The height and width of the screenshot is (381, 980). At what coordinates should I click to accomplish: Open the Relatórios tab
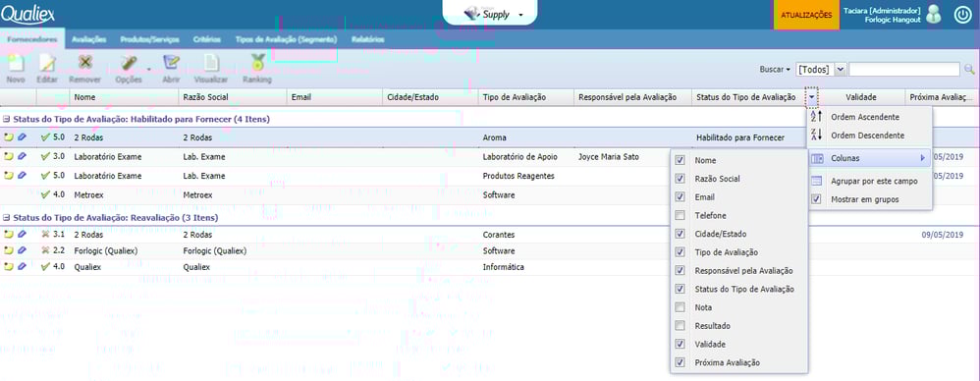tap(367, 39)
